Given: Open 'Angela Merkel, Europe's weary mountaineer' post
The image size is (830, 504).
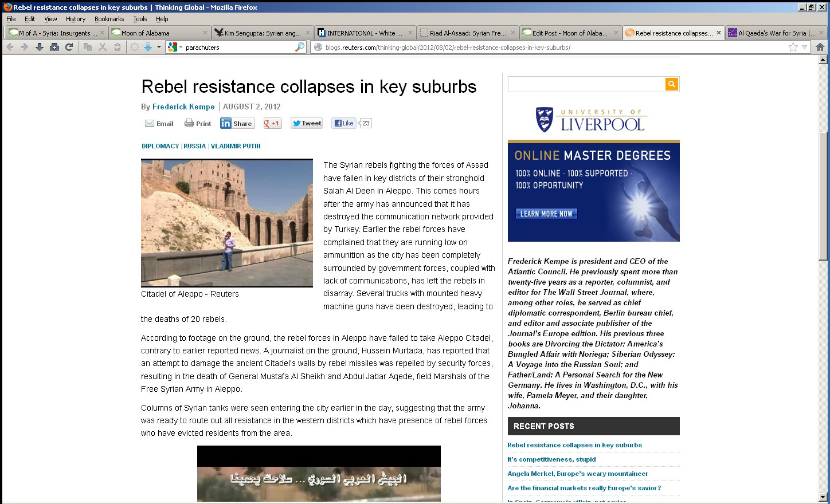Looking at the screenshot, I should 578,474.
